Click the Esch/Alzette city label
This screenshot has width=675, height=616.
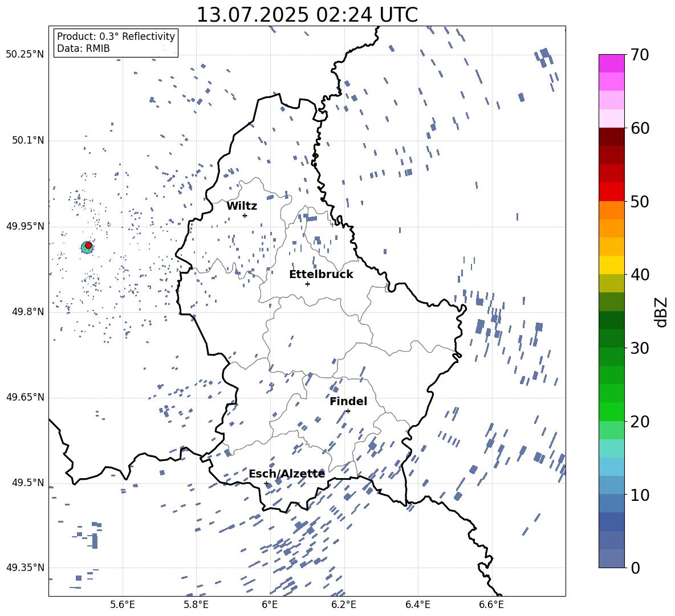pyautogui.click(x=287, y=474)
